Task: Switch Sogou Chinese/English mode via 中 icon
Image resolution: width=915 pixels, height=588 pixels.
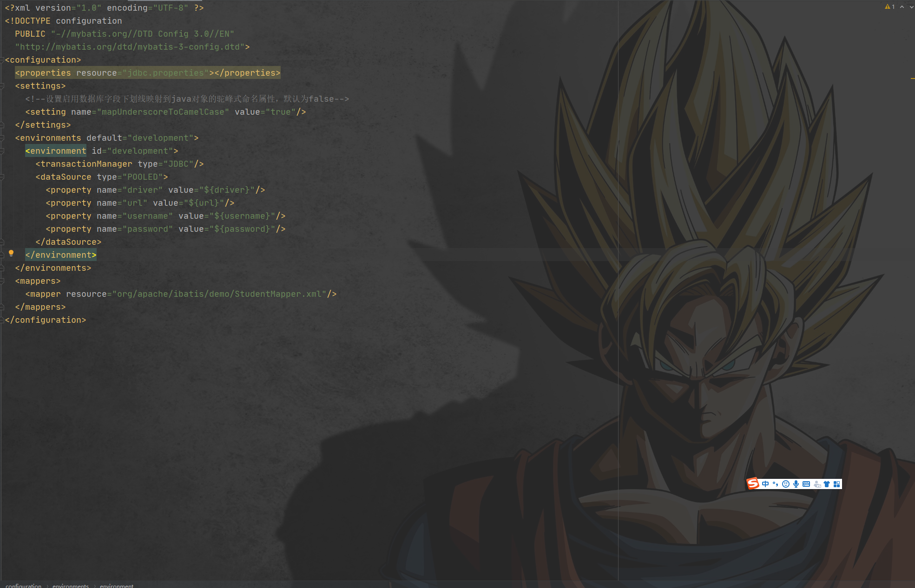Action: click(x=765, y=484)
